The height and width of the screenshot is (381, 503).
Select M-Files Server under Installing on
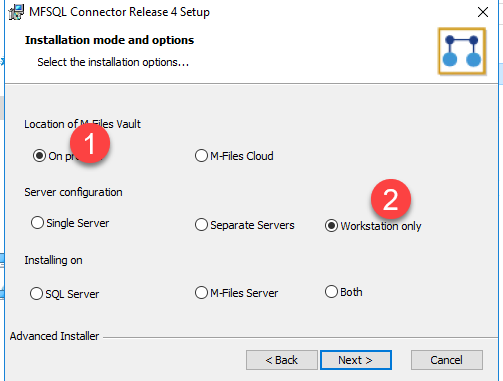(x=236, y=293)
